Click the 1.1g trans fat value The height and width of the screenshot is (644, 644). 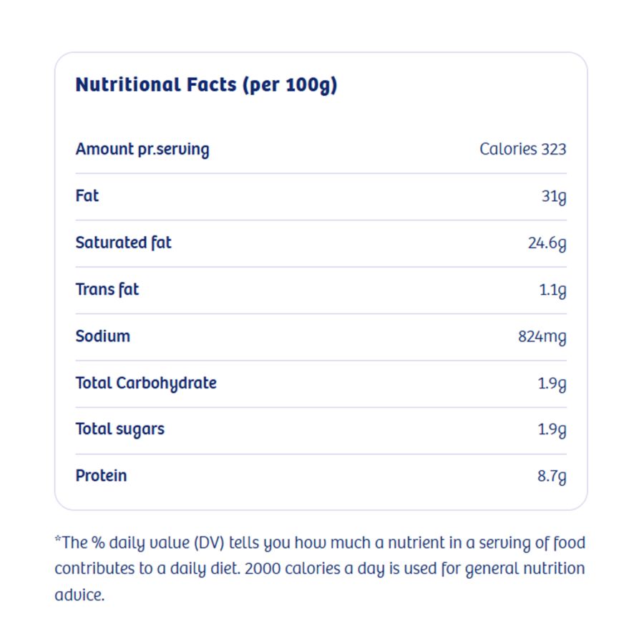(x=552, y=290)
